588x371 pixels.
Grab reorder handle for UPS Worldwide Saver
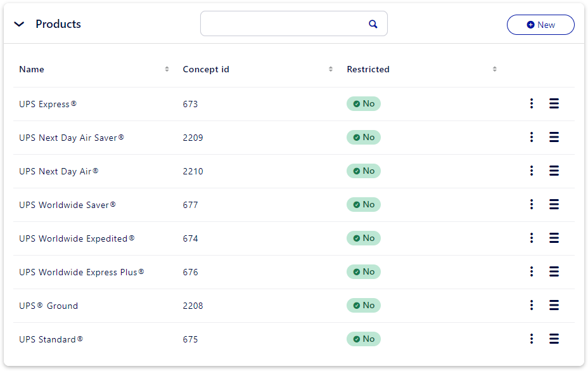pos(554,204)
